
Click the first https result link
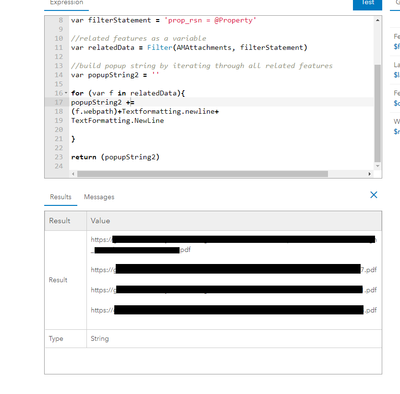coord(234,244)
